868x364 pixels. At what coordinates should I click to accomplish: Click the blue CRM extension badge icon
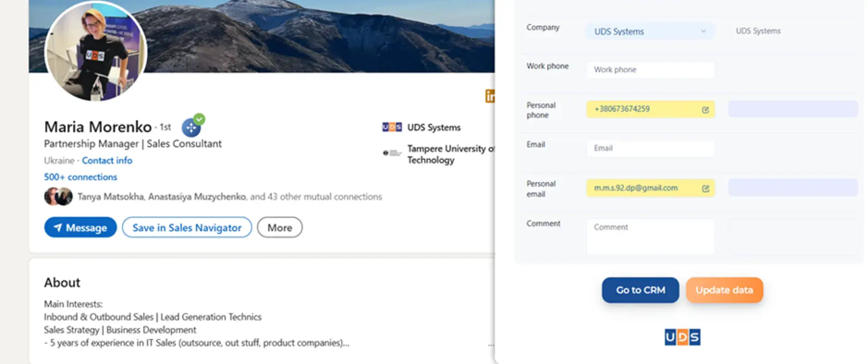(191, 128)
